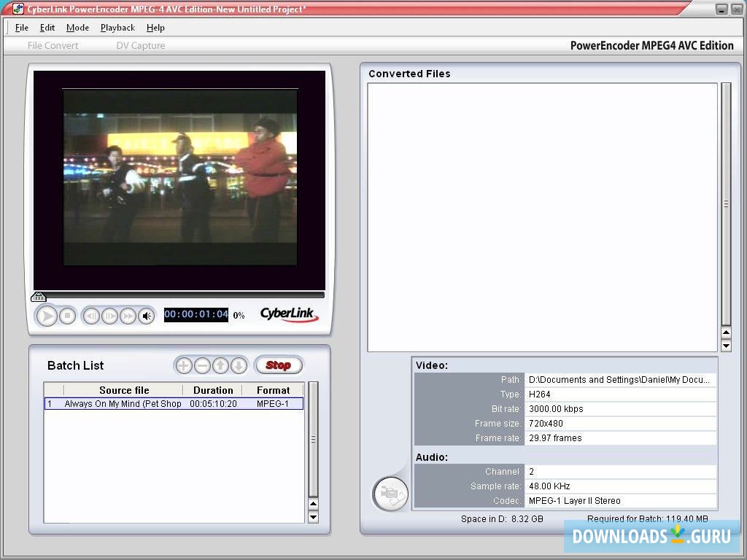The height and width of the screenshot is (560, 747).
Task: Open the capture device icon near Audio panel
Action: (390, 494)
